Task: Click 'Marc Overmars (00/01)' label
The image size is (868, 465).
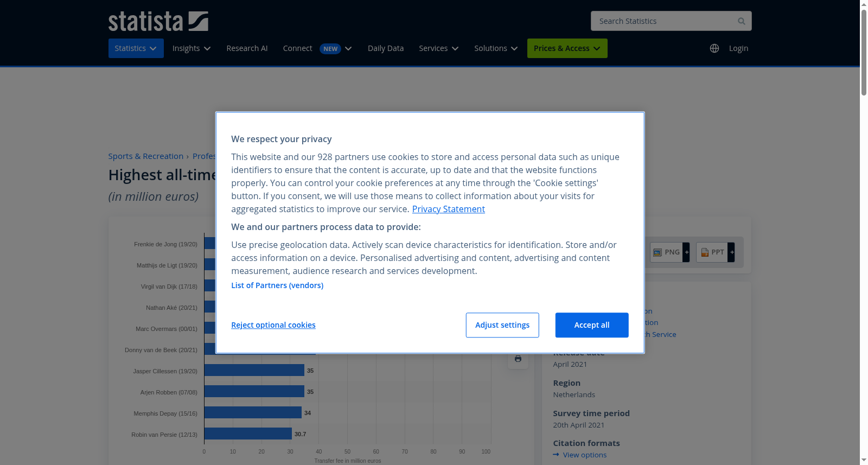Action: point(166,329)
